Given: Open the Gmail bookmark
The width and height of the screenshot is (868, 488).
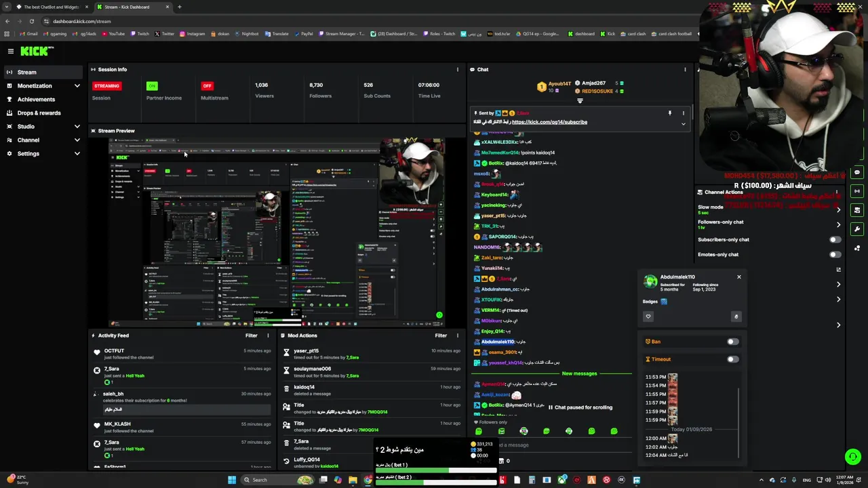Looking at the screenshot, I should tap(28, 34).
